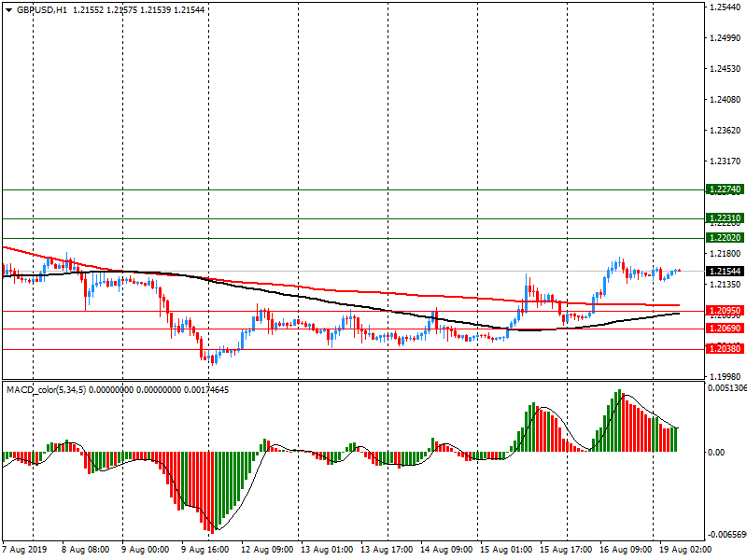Image resolution: width=747 pixels, height=560 pixels.
Task: Select the 1.20690 red level price label
Action: [x=725, y=329]
